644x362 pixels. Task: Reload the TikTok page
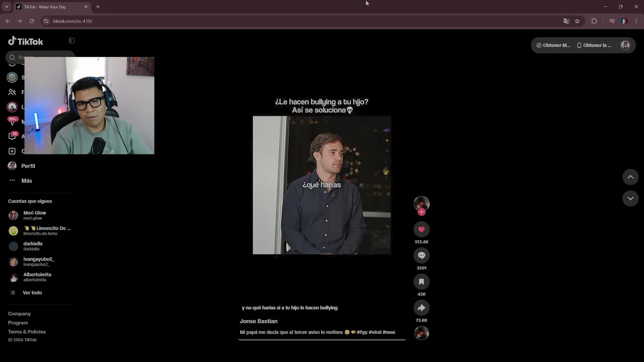32,21
